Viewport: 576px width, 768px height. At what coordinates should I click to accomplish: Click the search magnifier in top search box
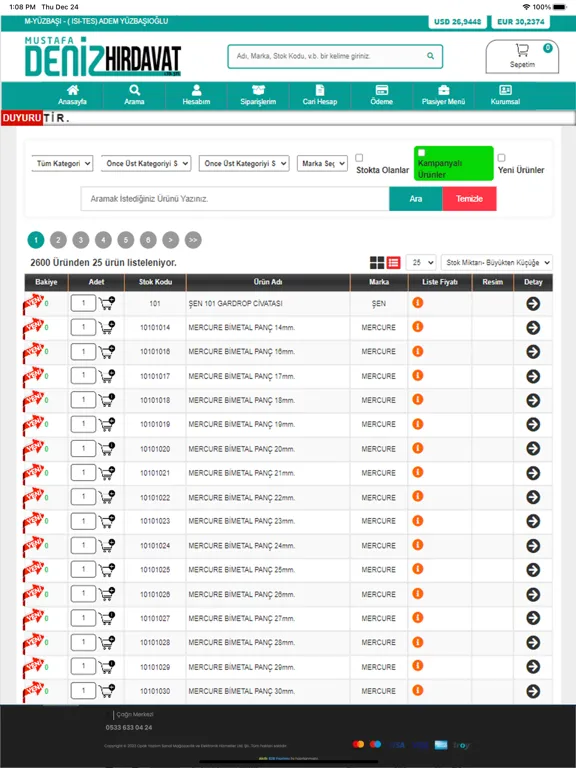[430, 56]
